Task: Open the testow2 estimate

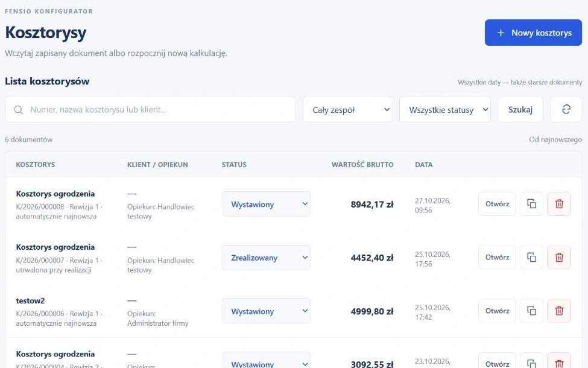Action: pos(497,311)
